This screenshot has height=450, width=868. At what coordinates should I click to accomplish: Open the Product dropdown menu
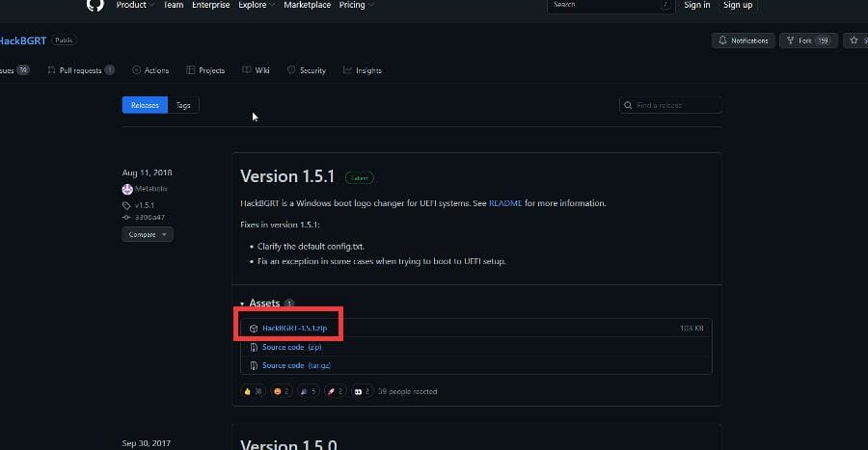[135, 5]
